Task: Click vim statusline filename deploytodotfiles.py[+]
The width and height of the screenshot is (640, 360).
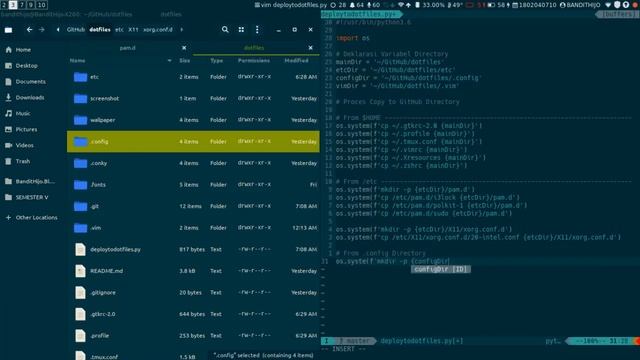Action: click(422, 341)
